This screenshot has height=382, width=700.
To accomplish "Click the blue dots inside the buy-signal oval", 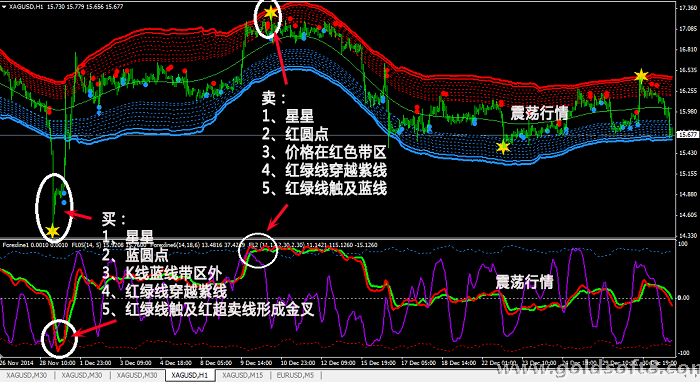I will tap(64, 198).
